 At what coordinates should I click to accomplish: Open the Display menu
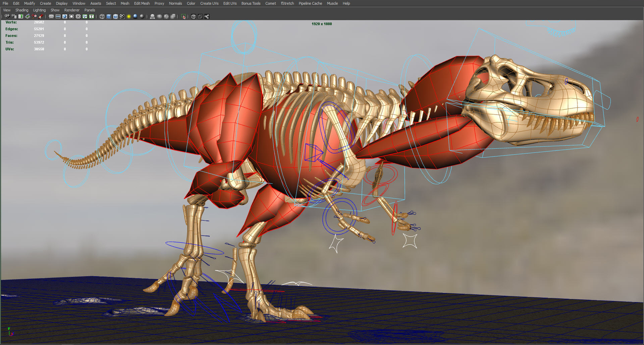pos(62,3)
